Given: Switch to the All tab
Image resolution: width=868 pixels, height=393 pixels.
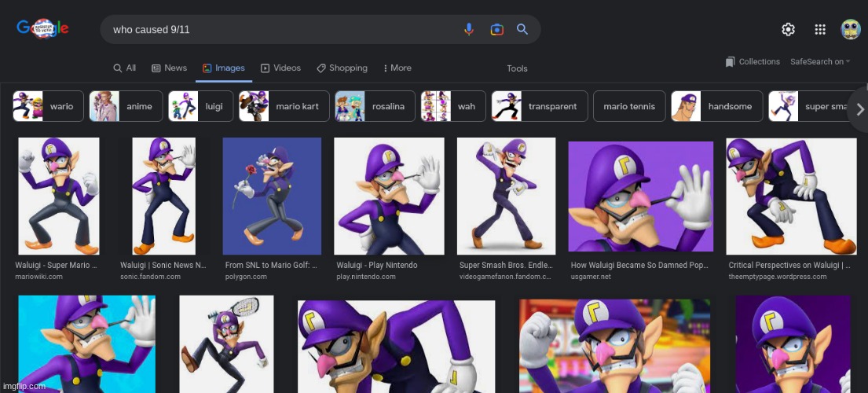Looking at the screenshot, I should pyautogui.click(x=125, y=68).
